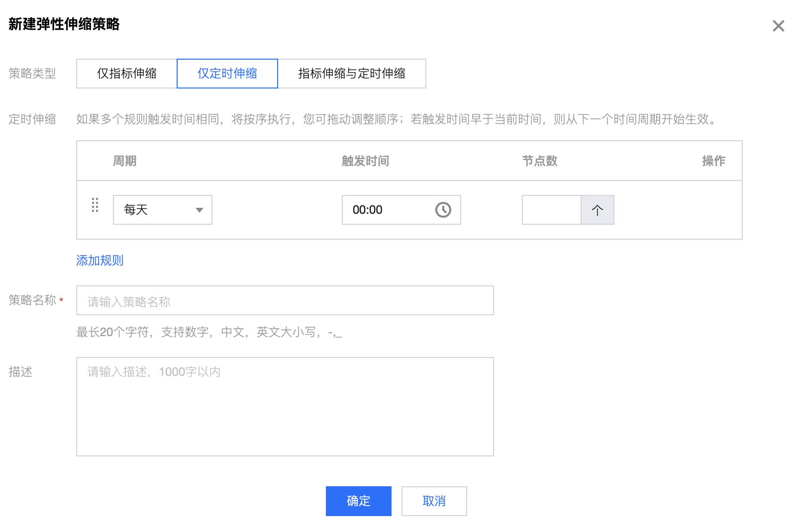Screen dimensions: 794x532
Task: Open the 每天 period dropdown
Action: pyautogui.click(x=163, y=210)
